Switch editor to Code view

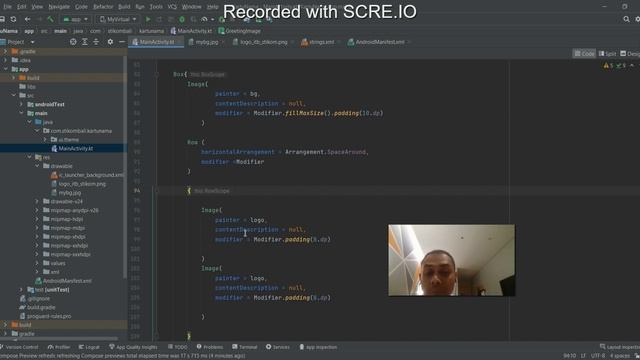(x=584, y=54)
